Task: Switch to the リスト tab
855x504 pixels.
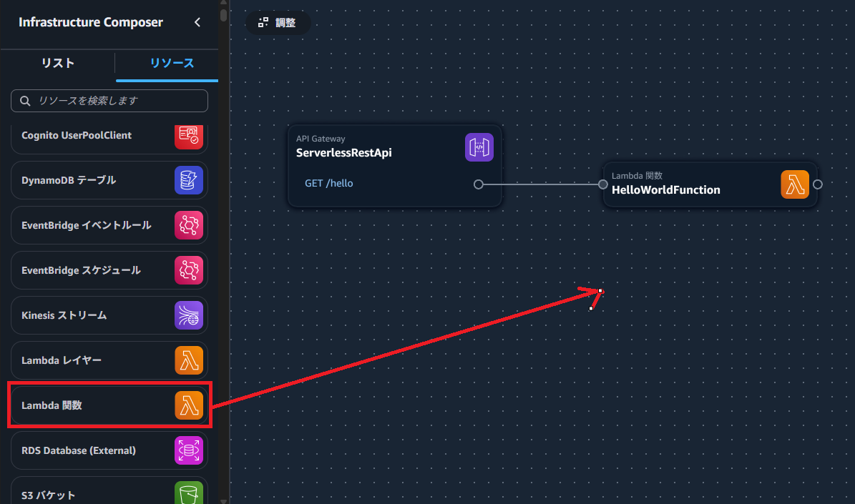Action: [58, 63]
